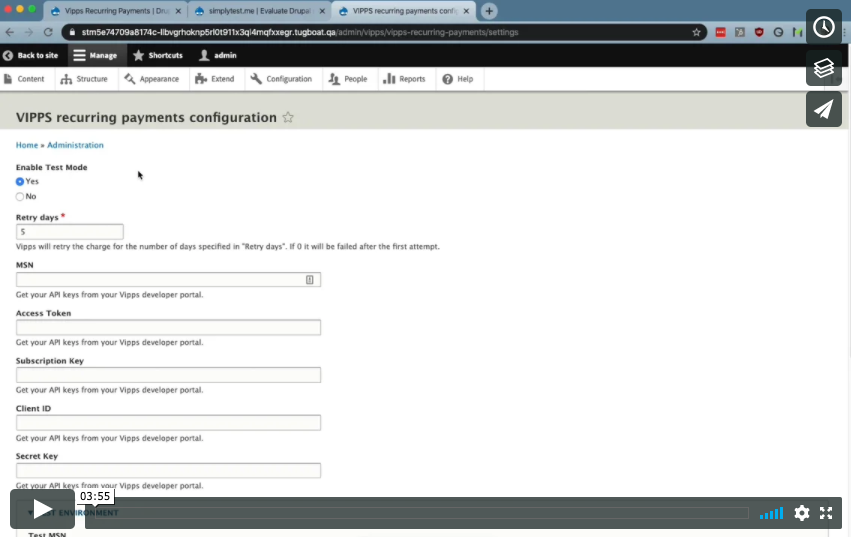Close the Vipps Recurring Payments tab
The height and width of the screenshot is (537, 851).
(178, 11)
